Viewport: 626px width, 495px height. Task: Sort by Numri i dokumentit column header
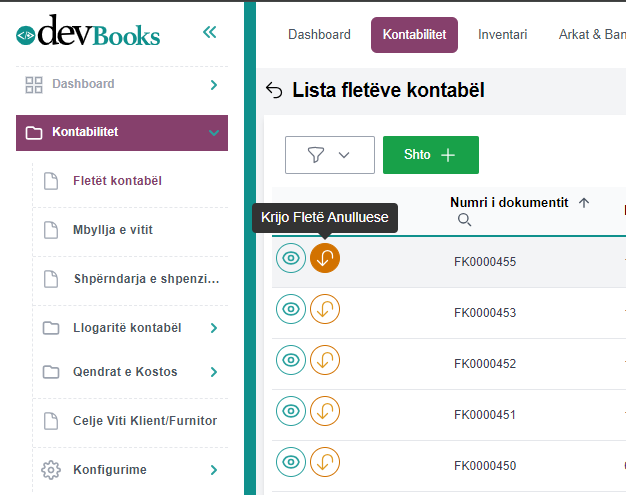(x=509, y=202)
